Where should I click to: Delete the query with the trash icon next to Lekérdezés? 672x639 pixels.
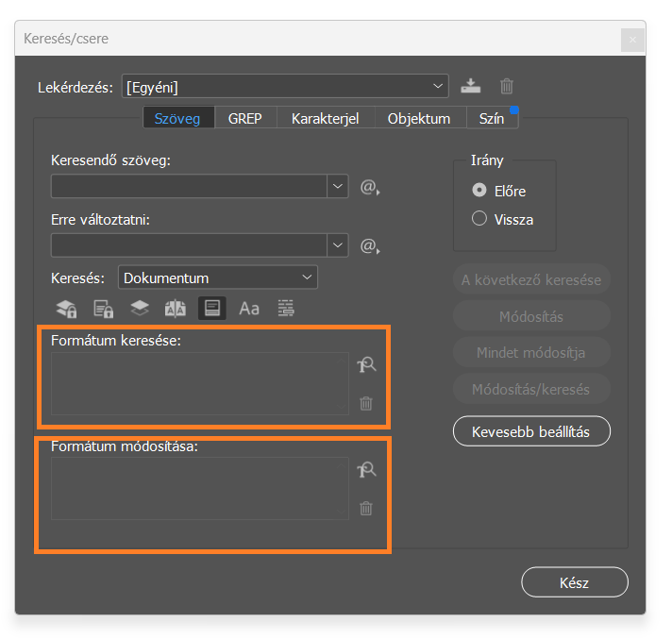506,86
